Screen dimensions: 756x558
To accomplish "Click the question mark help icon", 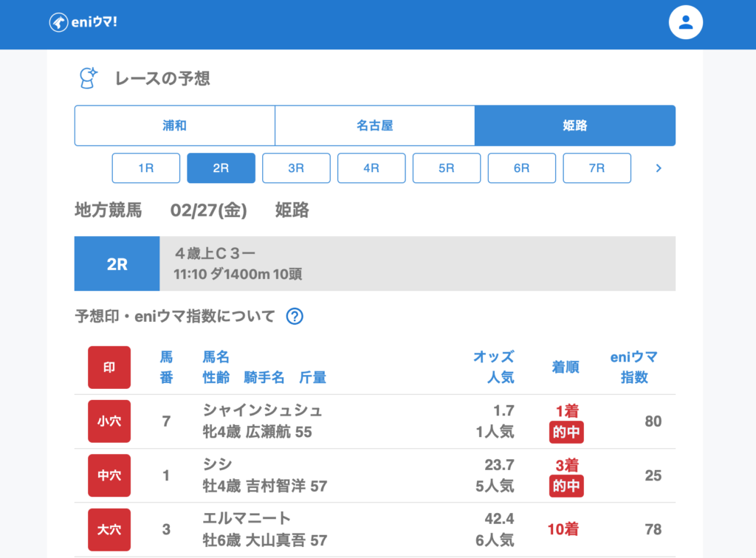I will coord(295,317).
